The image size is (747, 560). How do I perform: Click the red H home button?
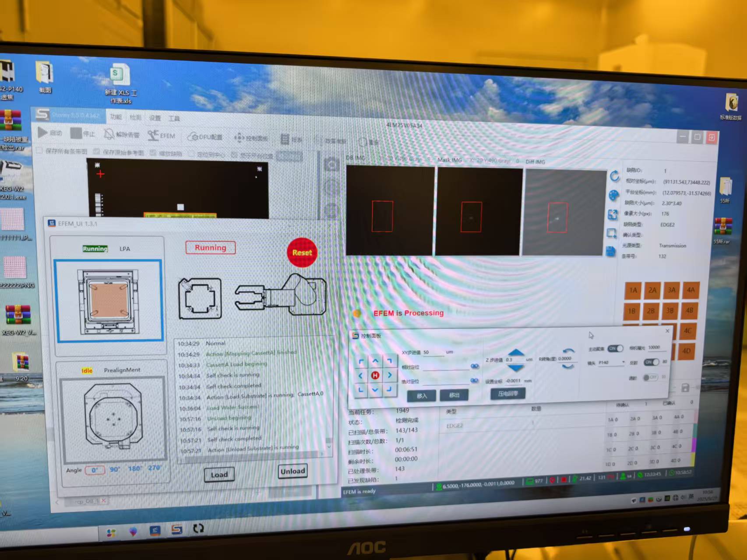(x=375, y=375)
